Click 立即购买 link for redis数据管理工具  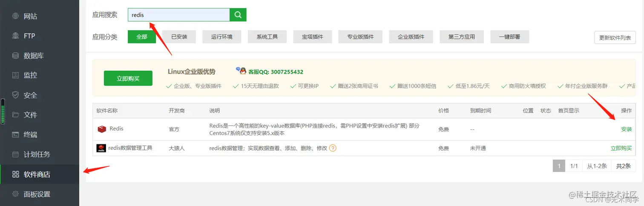click(621, 148)
